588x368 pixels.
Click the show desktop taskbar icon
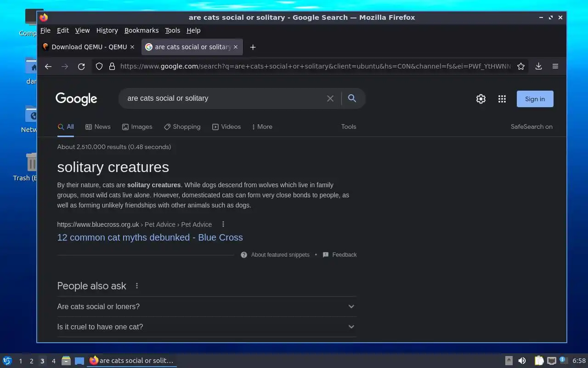tap(79, 361)
